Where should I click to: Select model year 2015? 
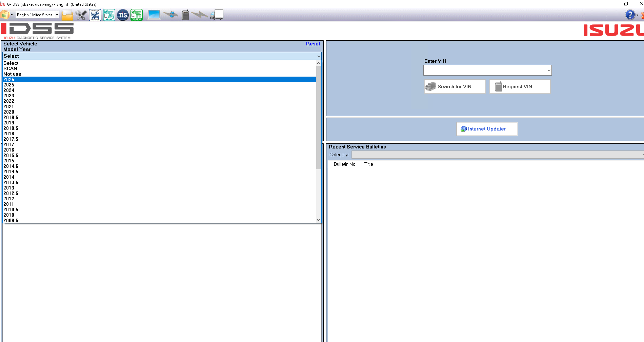click(x=159, y=161)
